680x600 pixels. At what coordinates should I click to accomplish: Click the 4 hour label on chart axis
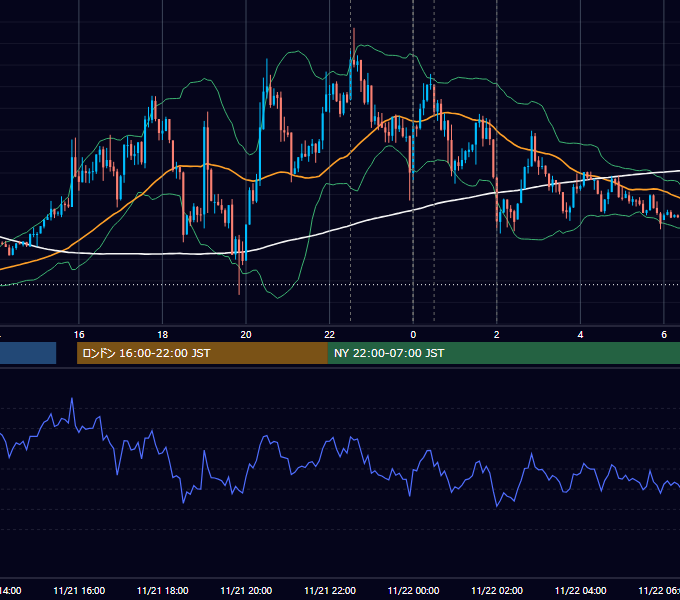click(580, 335)
